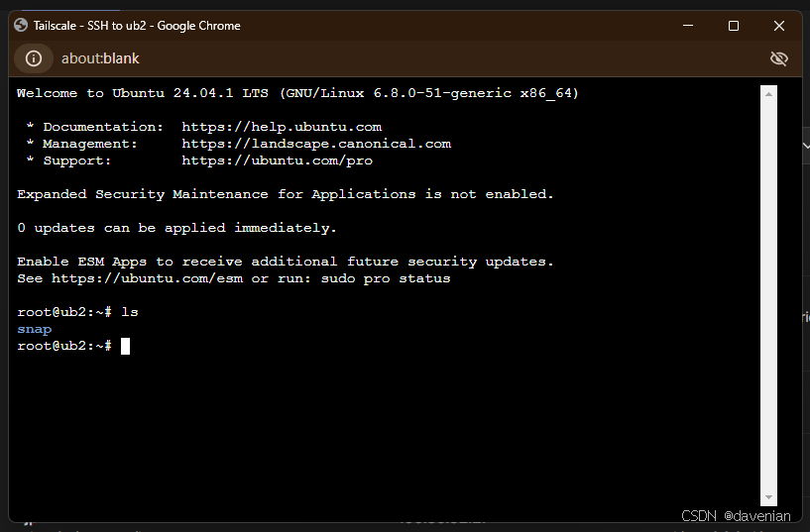The image size is (810, 532).
Task: Click the scrollbar up arrow in terminal
Action: pyautogui.click(x=768, y=94)
